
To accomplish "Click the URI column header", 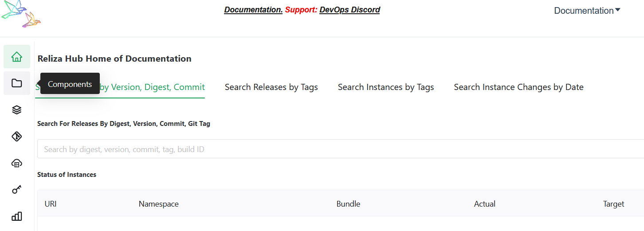I will 51,204.
